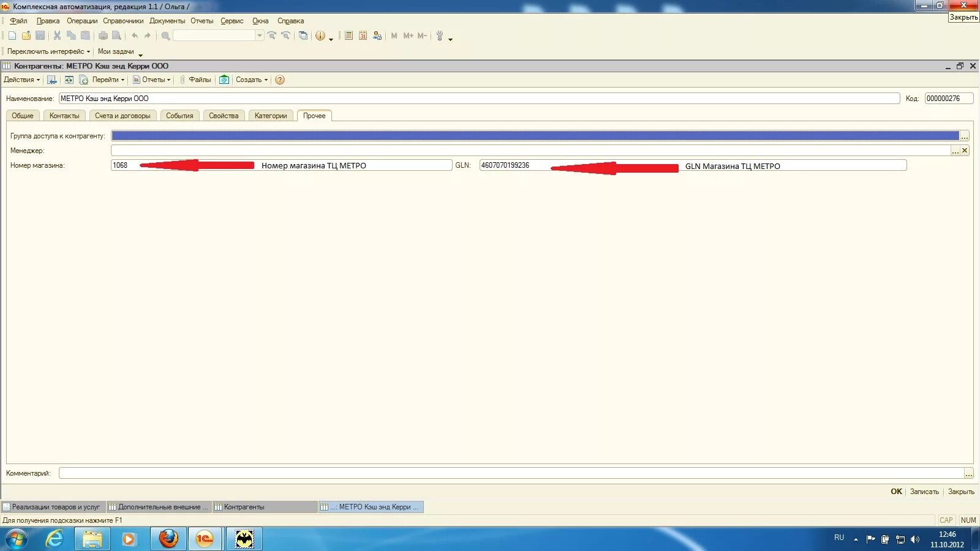Viewport: 980px width, 551px height.
Task: Switch to the Свойства tab
Action: click(224, 116)
